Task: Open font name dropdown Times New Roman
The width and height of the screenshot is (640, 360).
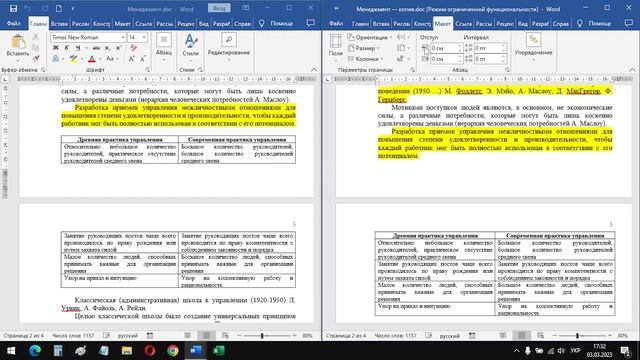Action: [x=122, y=37]
